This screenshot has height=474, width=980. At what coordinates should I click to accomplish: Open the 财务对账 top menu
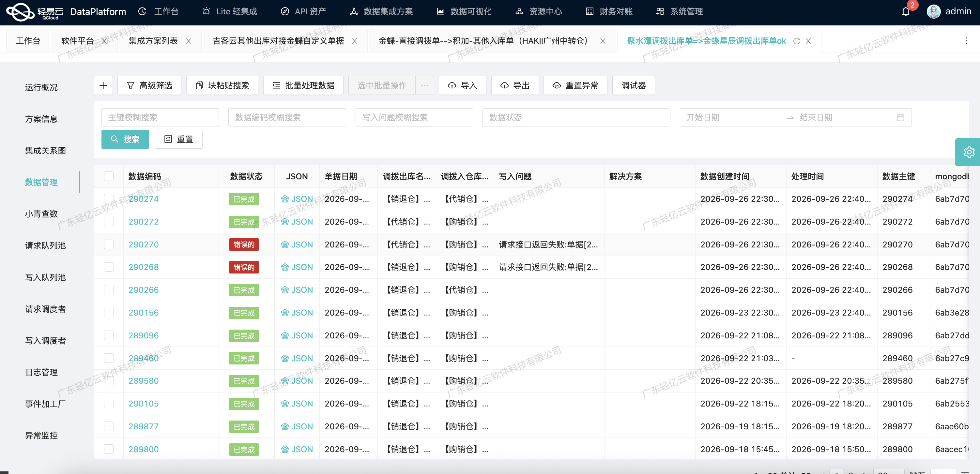609,11
